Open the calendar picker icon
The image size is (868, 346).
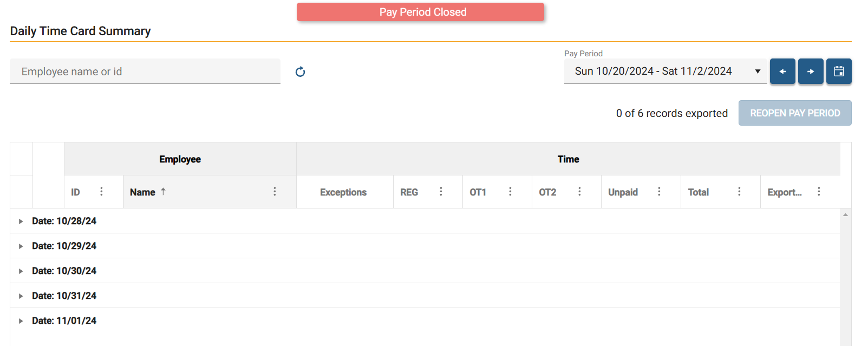839,71
